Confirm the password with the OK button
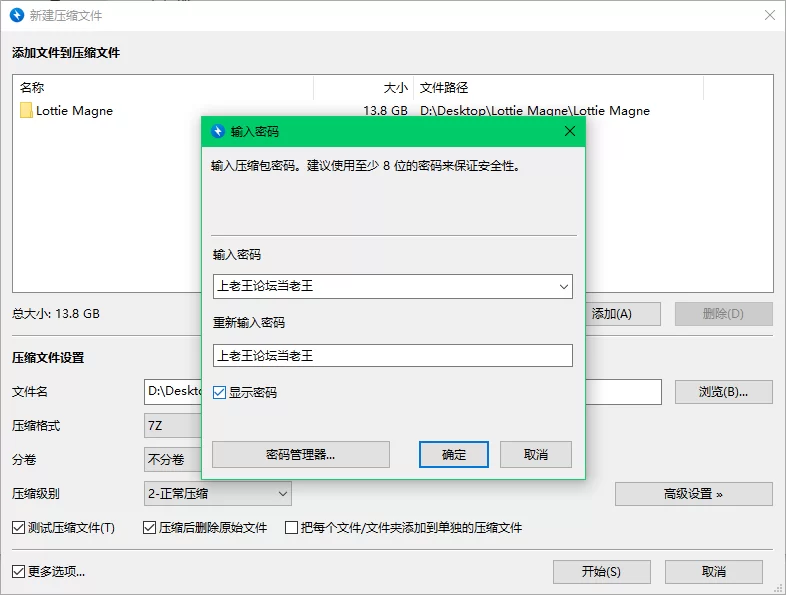 pos(453,454)
